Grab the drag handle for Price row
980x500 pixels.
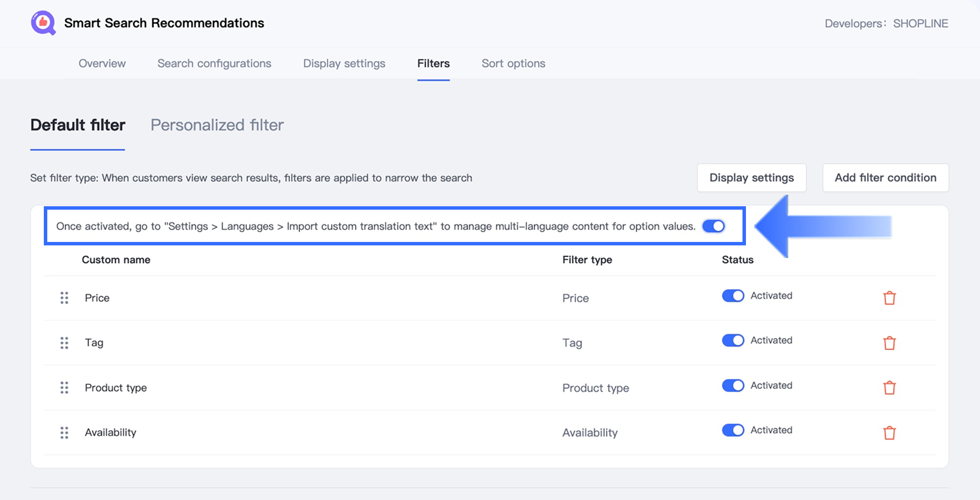point(64,298)
